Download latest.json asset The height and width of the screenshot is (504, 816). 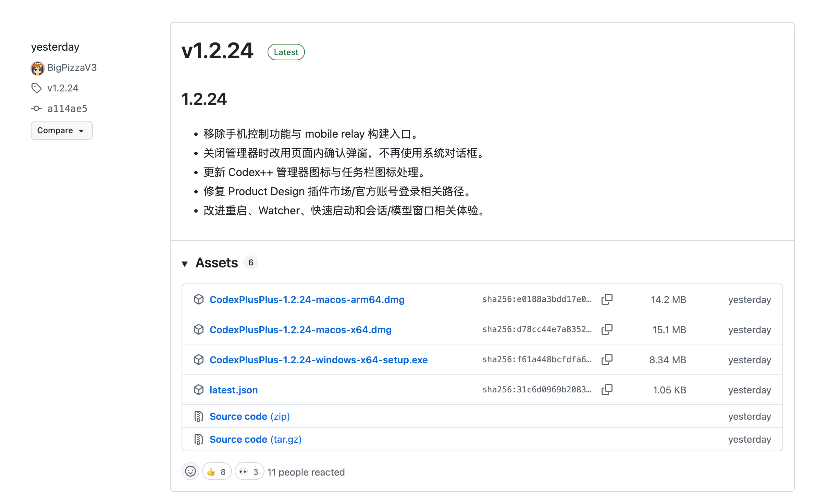pyautogui.click(x=234, y=390)
